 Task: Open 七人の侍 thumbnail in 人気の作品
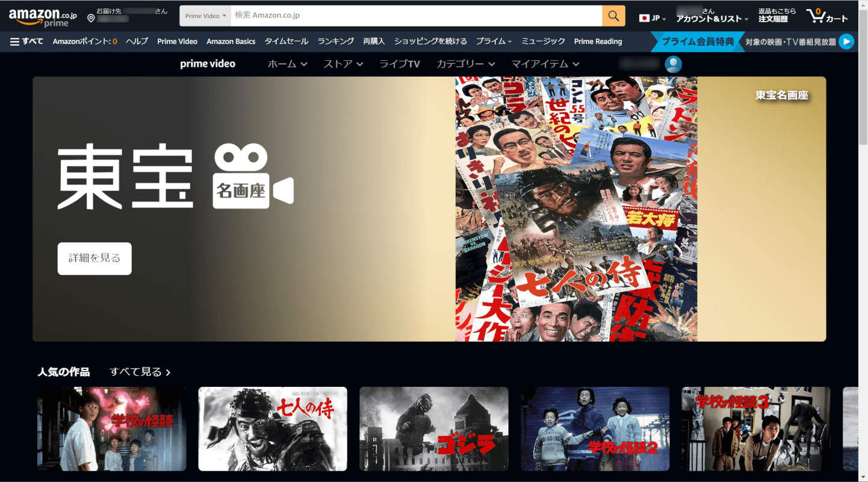tap(273, 429)
